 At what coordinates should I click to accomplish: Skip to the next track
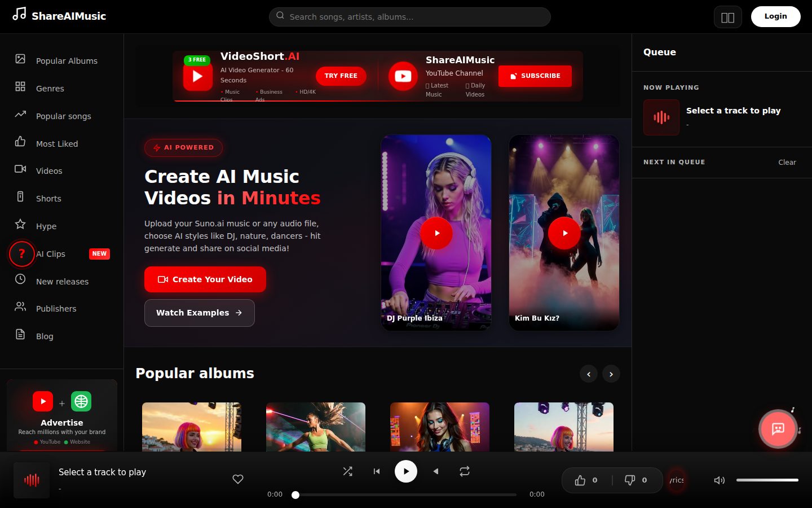pos(435,471)
